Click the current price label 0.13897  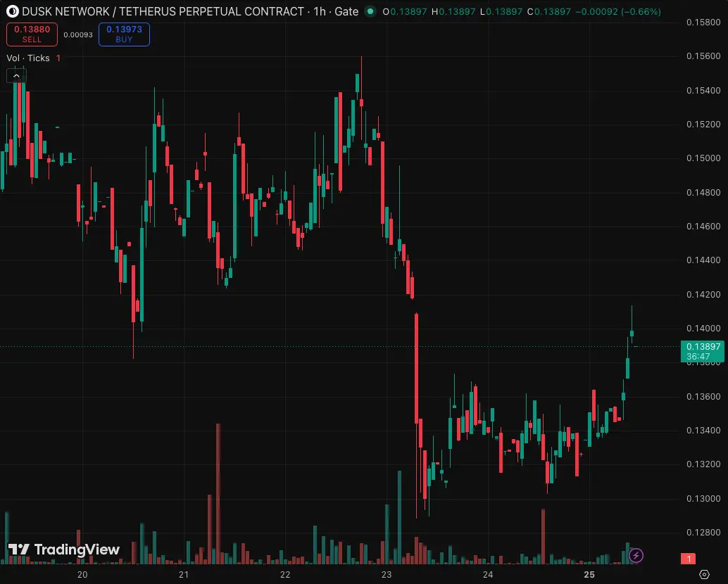pos(703,351)
